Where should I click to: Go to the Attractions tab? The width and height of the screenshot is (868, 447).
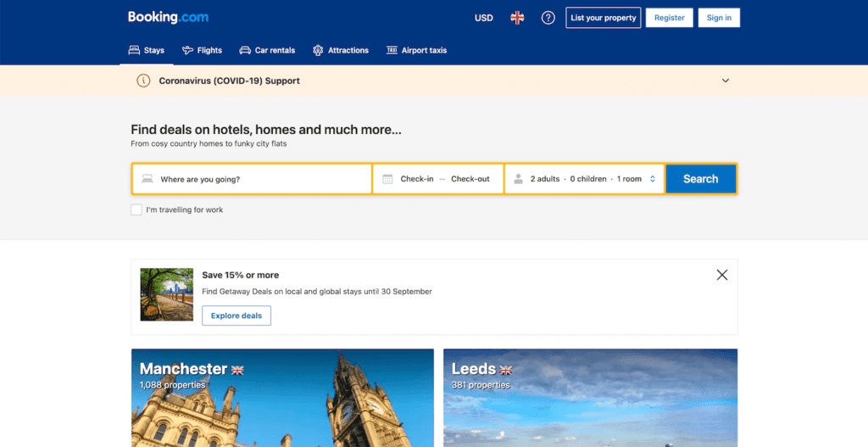pos(341,50)
